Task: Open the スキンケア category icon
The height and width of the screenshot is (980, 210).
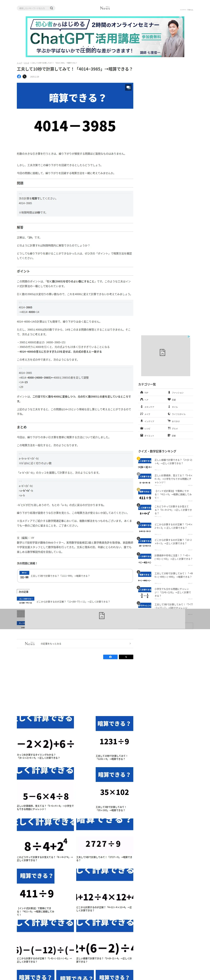Action: [x=142, y=407]
